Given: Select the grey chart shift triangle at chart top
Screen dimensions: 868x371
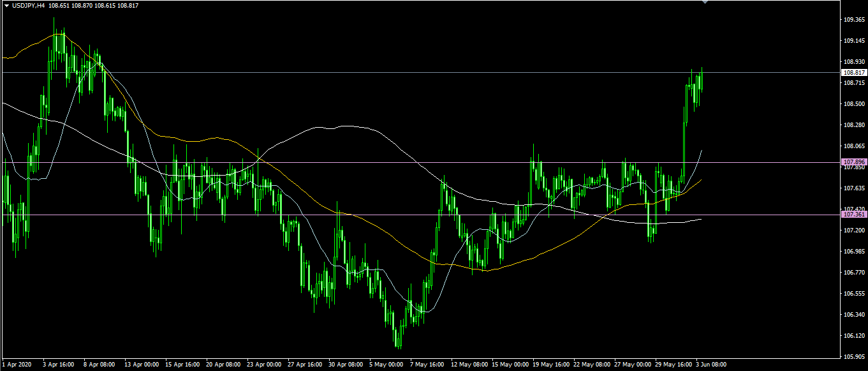Looking at the screenshot, I should pyautogui.click(x=705, y=3).
